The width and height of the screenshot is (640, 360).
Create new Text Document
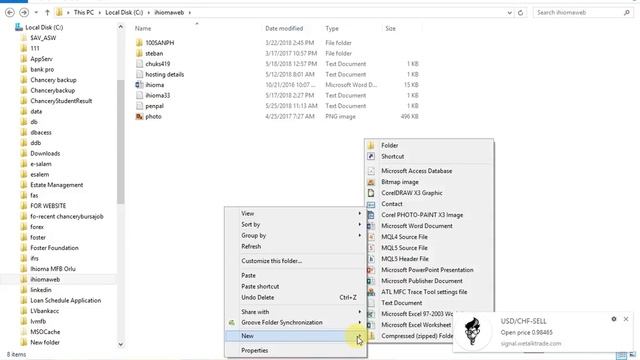click(x=429, y=303)
